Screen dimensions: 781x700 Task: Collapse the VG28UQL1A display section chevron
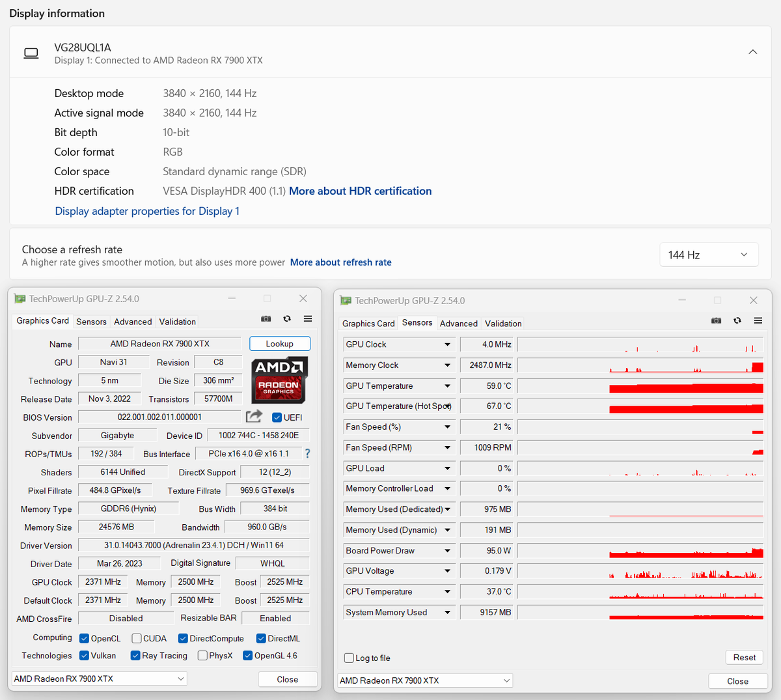tap(752, 52)
